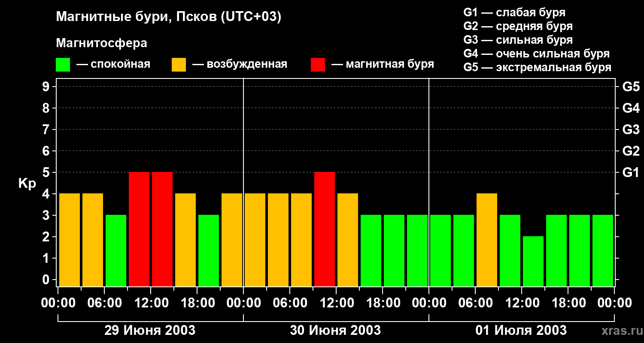Viewport: 644px width, 343px height.
Task: Click the 12:00 tick label for 29 June
Action: coord(151,303)
